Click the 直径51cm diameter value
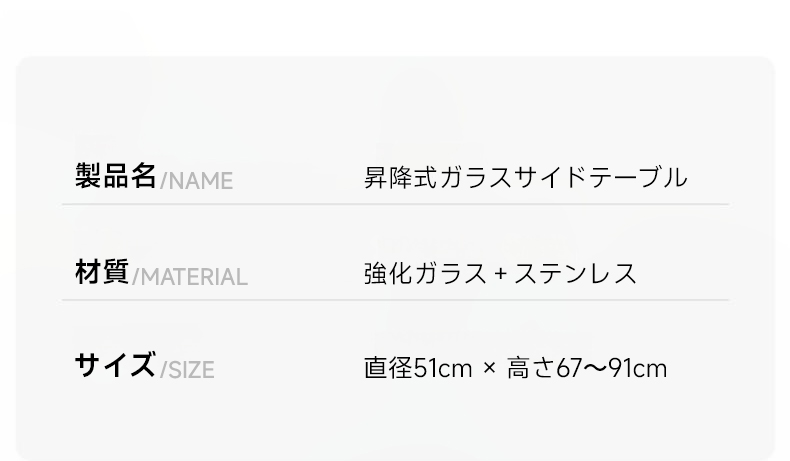 click(418, 368)
